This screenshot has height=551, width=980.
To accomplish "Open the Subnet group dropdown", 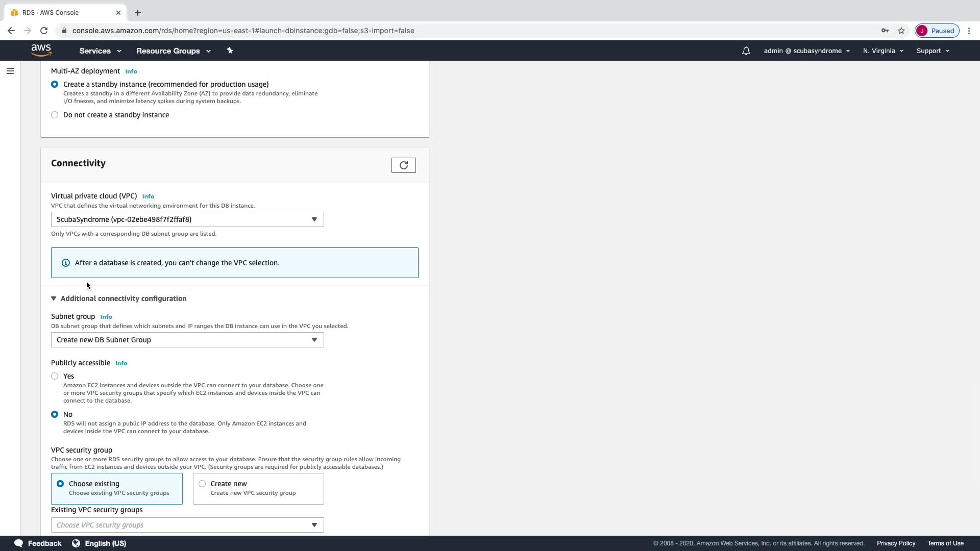I will (x=187, y=340).
